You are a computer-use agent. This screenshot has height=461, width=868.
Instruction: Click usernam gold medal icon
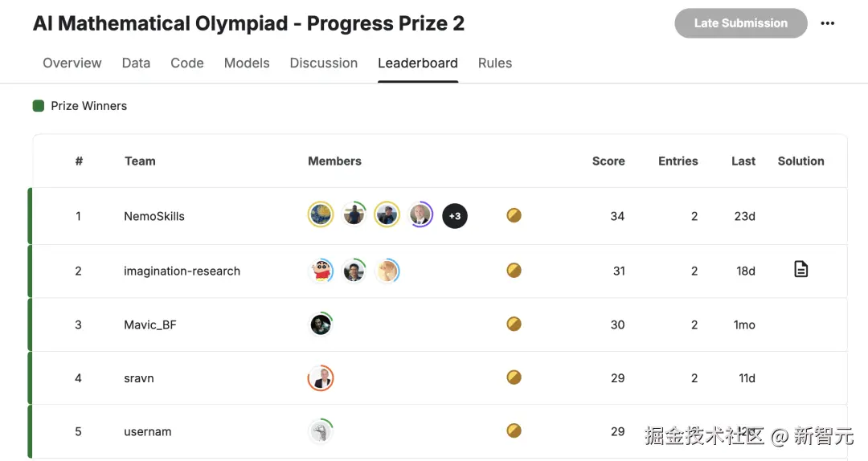[514, 431]
